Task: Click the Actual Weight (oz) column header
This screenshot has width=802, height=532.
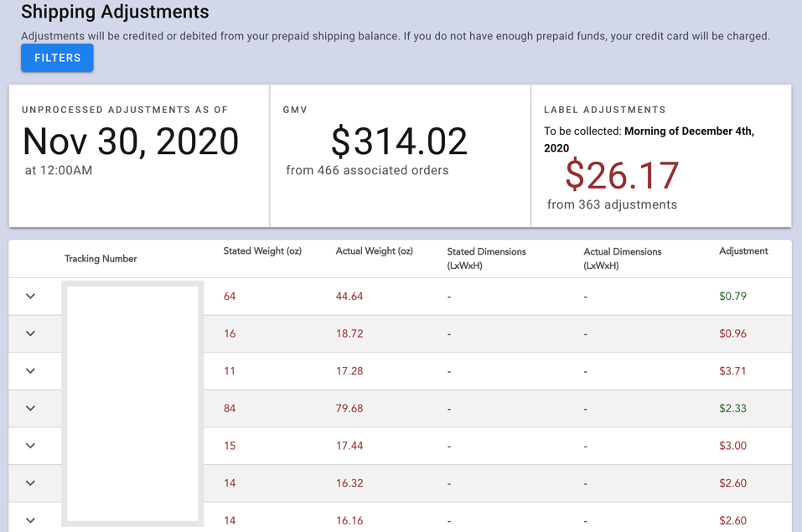Action: click(375, 251)
